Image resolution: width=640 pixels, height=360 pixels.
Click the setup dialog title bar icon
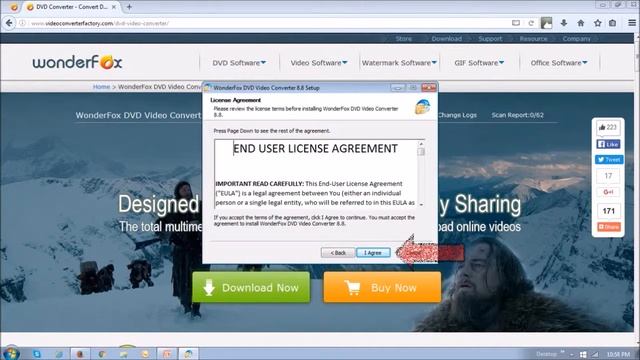(208, 88)
